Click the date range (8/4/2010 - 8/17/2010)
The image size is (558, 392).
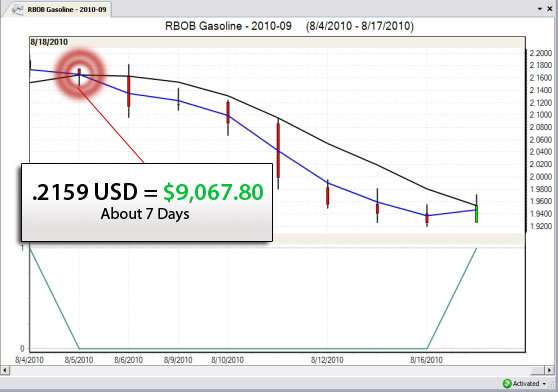360,26
